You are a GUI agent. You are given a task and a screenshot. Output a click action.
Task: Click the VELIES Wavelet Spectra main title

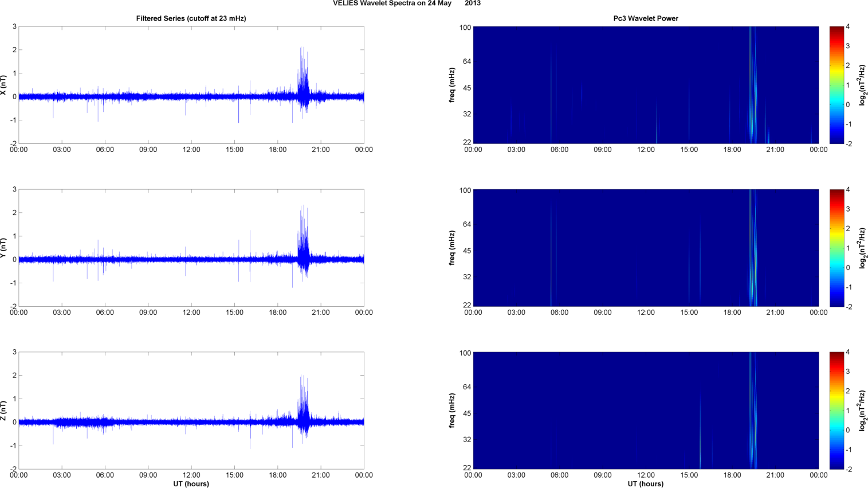[x=407, y=3]
